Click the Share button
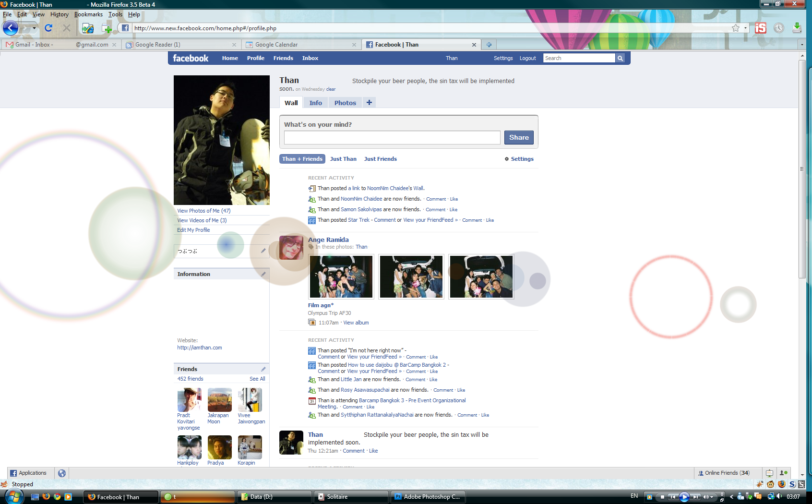The image size is (812, 504). (519, 138)
